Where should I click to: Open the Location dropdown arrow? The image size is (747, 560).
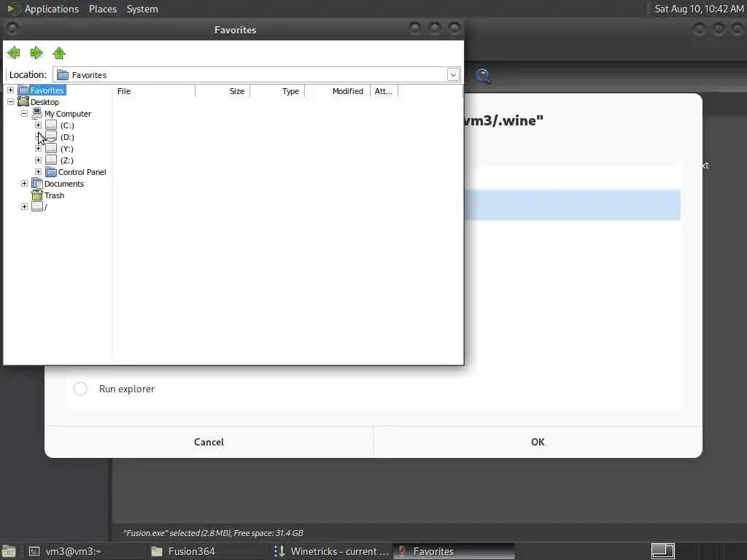pos(453,75)
